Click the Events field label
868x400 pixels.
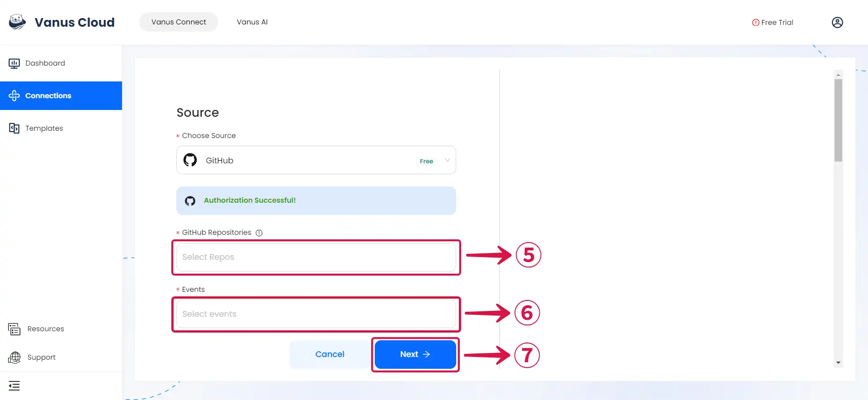coord(193,290)
